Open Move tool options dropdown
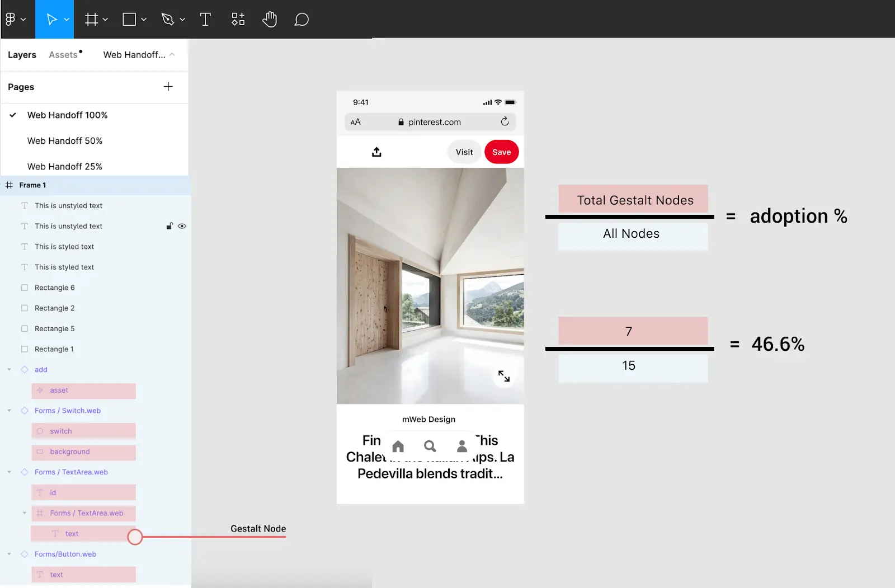This screenshot has width=895, height=588. (67, 20)
